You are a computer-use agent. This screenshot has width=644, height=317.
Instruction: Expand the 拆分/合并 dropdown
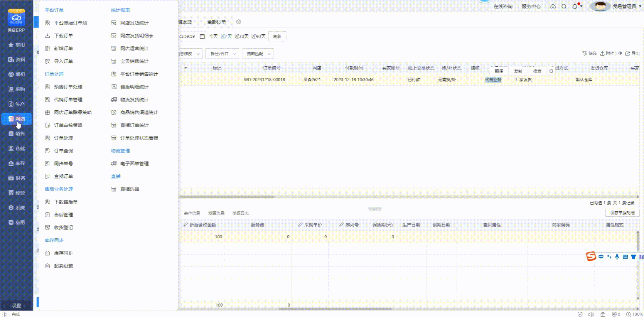(222, 54)
